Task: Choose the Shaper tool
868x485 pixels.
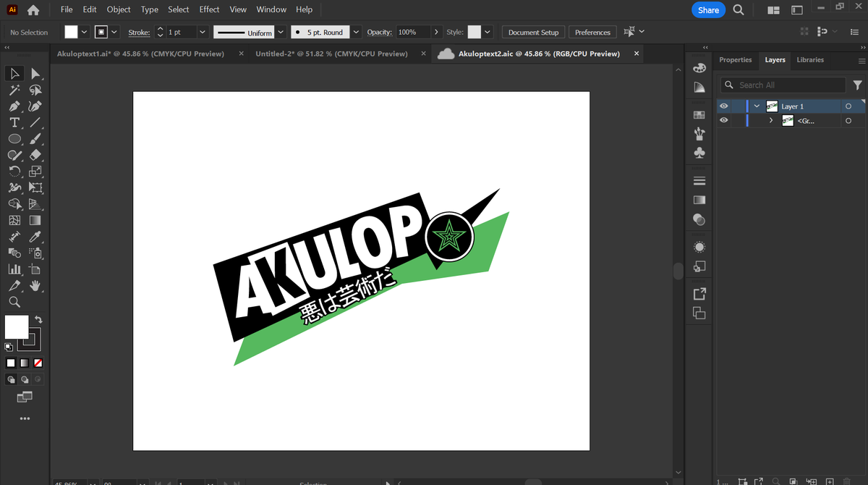Action: click(x=14, y=155)
